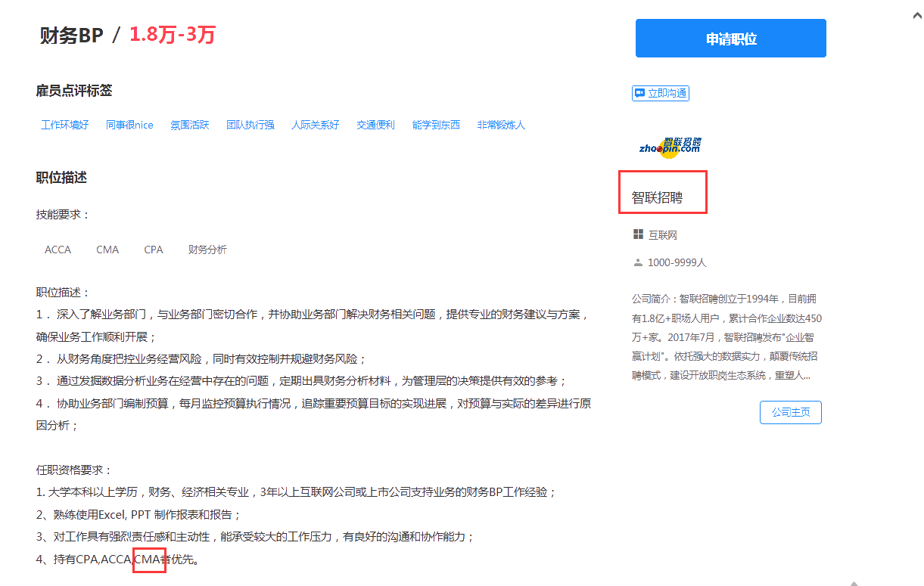The image size is (924, 586).
Task: Select the 交通便利 tag
Action: 375,125
